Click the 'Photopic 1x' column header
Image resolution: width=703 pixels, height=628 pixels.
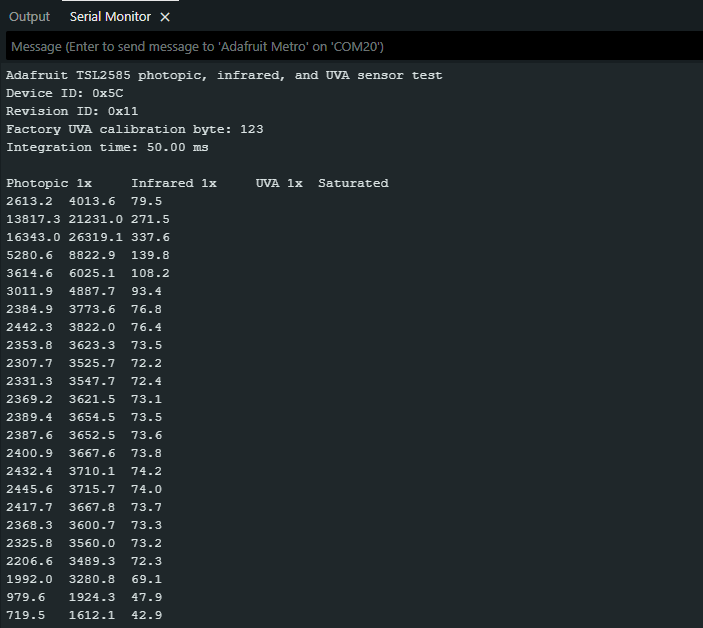point(49,183)
